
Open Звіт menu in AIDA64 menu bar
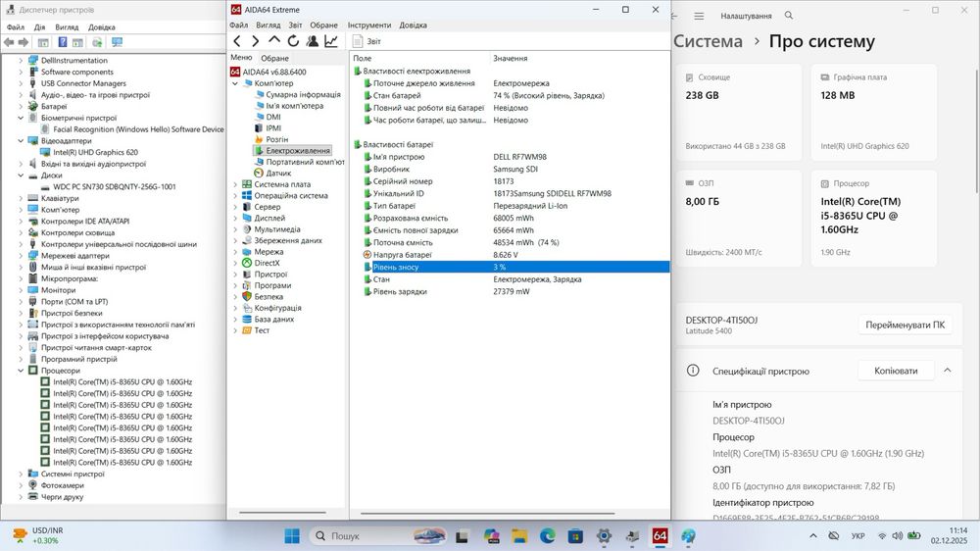pos(296,25)
